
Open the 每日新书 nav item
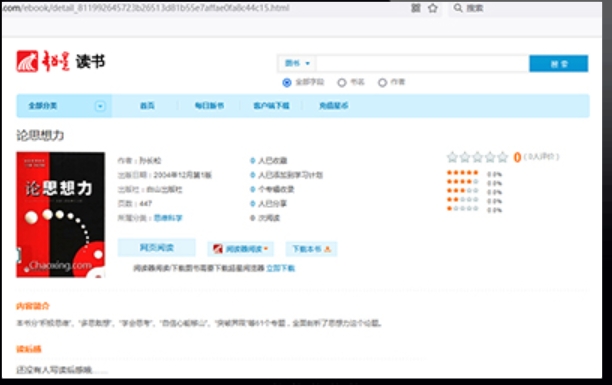point(209,106)
